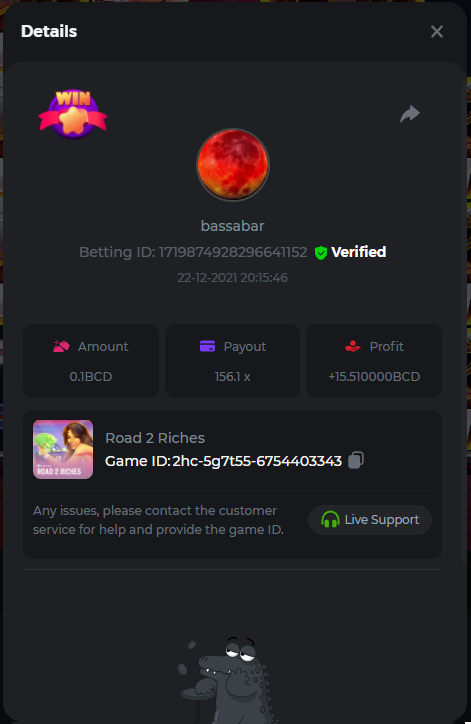Click the WIN badge icon

coord(73,114)
